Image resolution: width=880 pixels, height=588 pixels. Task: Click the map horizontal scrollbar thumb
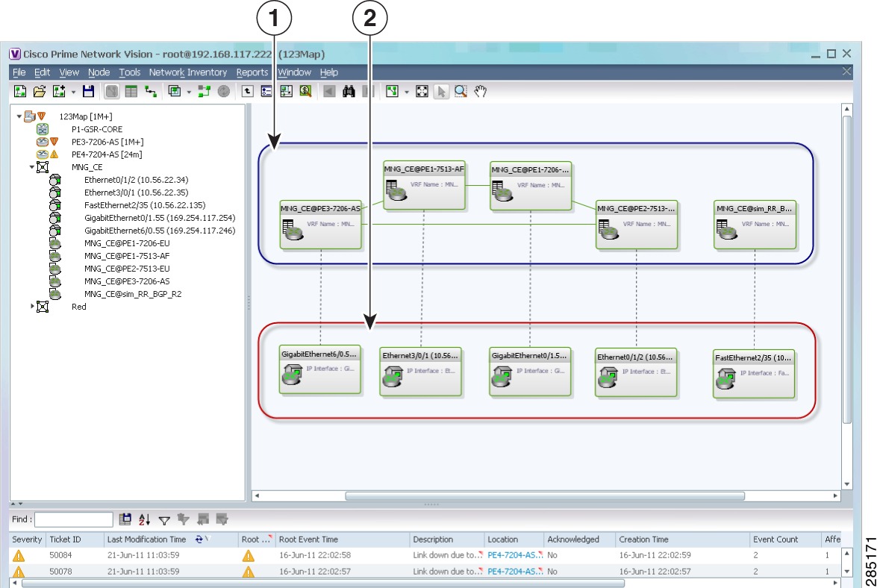pyautogui.click(x=544, y=496)
